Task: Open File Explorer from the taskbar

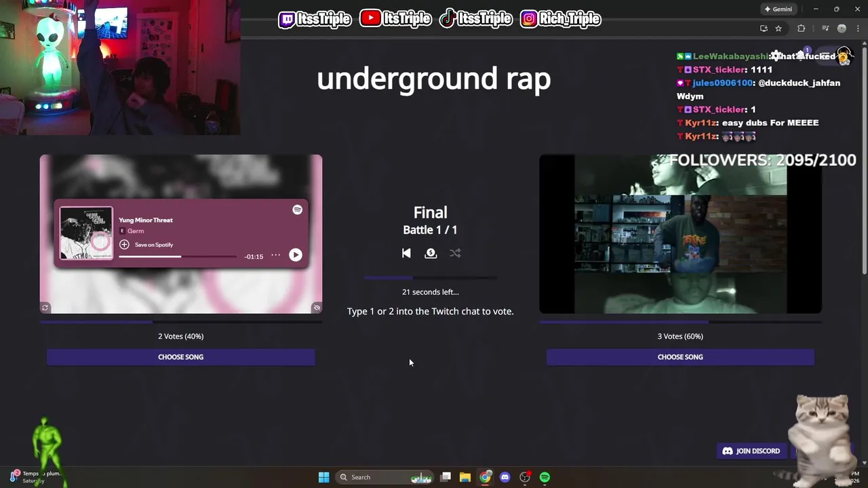Action: click(465, 477)
